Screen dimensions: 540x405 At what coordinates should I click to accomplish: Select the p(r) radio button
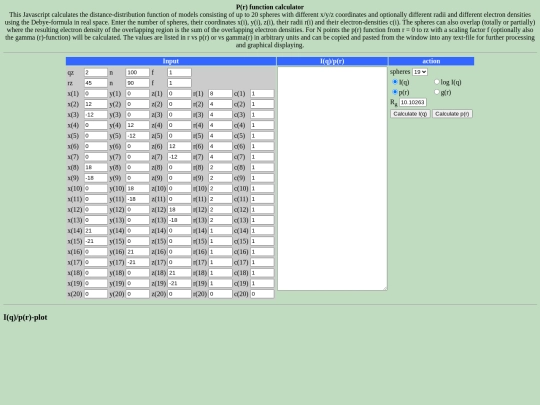click(395, 92)
